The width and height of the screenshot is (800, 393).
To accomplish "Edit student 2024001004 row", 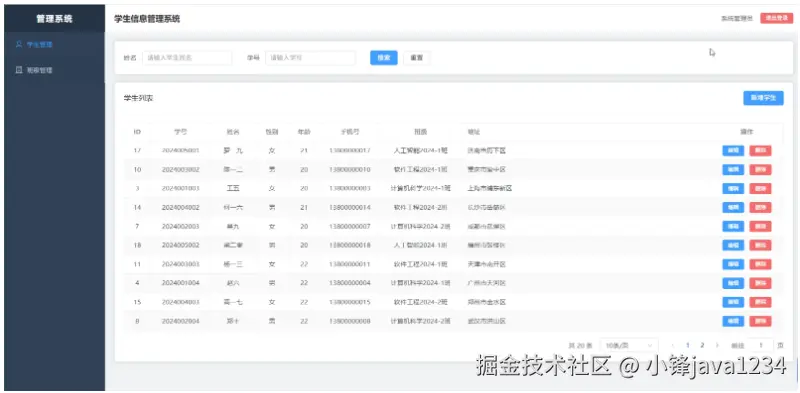I will coord(733,283).
